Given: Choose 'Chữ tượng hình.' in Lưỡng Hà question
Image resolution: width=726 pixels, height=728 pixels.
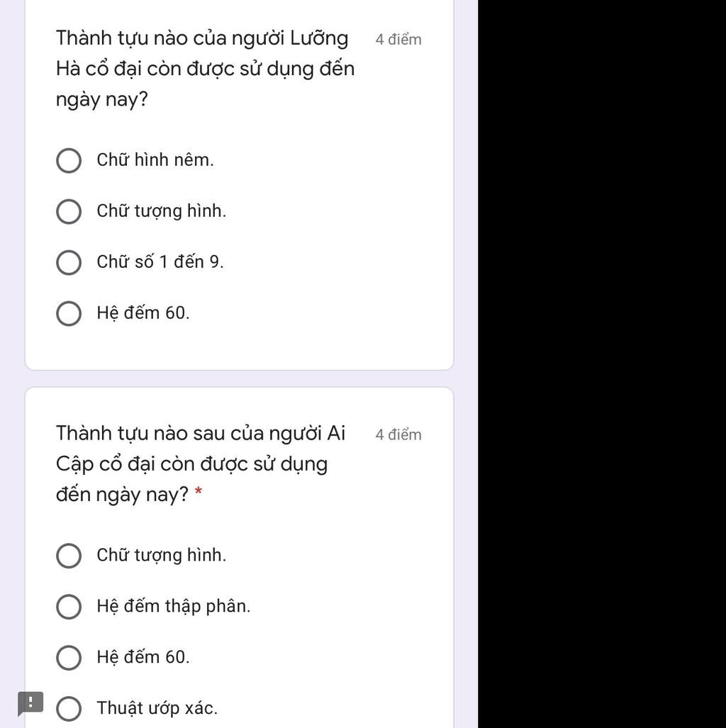Looking at the screenshot, I should [69, 212].
